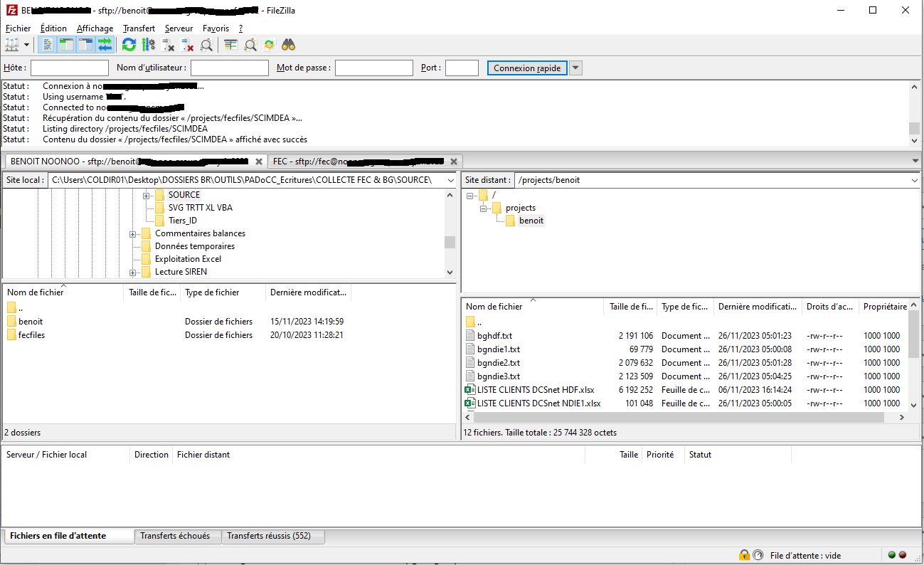Screen dimensions: 924x565
Task: Collapse the remote projects folder node
Action: point(484,208)
